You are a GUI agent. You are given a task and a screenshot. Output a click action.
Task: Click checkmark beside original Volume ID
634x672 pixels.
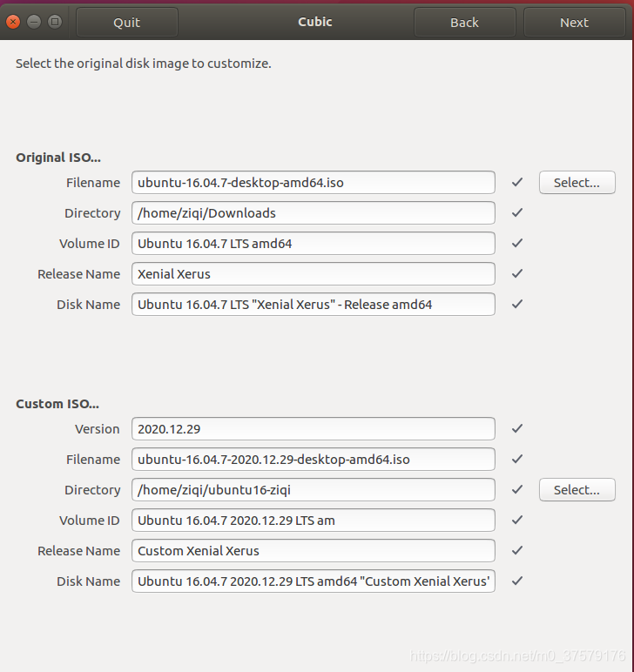click(517, 243)
